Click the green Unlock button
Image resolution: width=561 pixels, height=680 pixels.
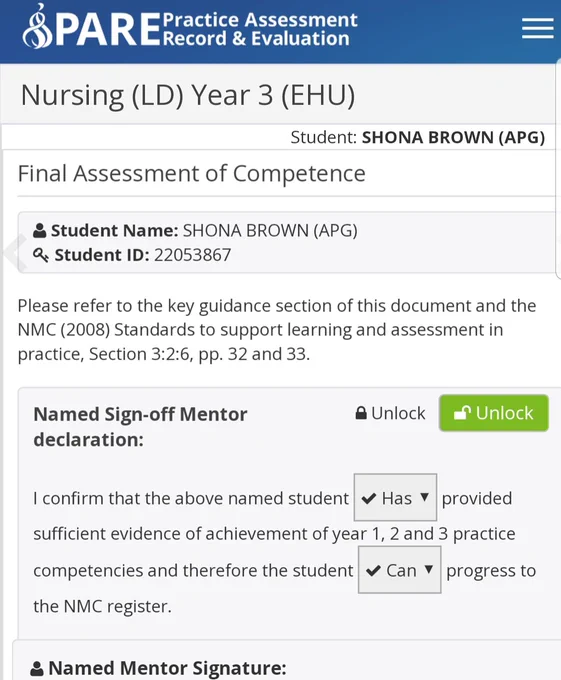(x=494, y=413)
